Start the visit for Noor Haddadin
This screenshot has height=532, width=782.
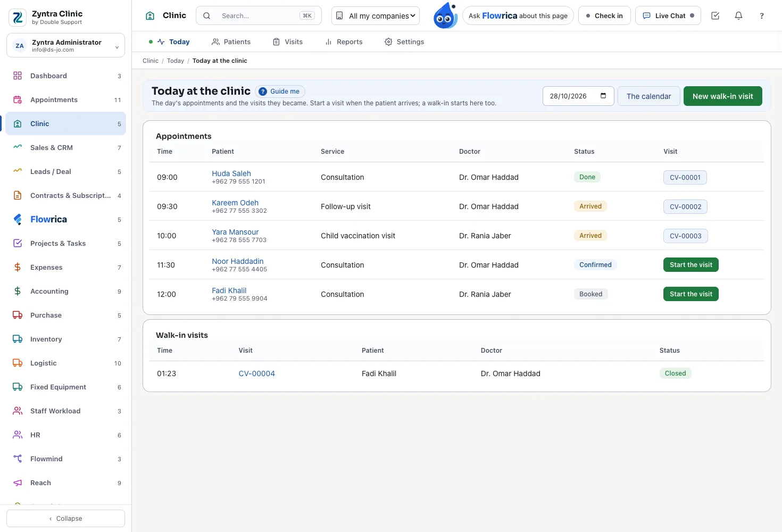click(x=691, y=265)
